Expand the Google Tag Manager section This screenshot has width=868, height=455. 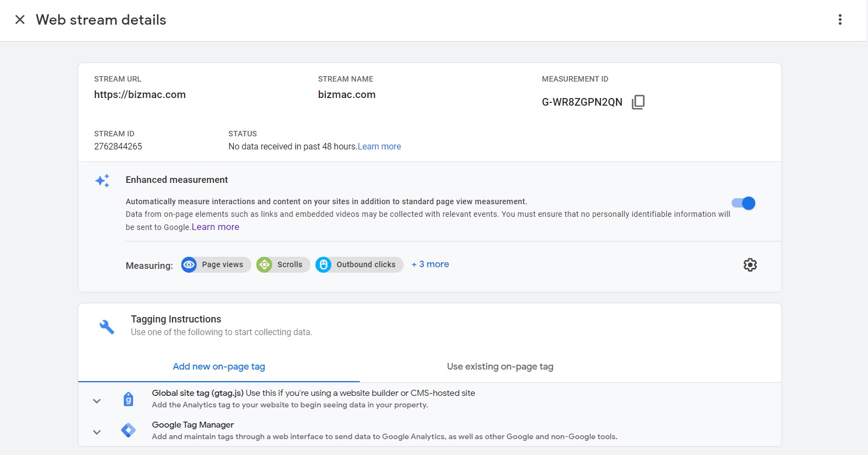click(x=97, y=432)
